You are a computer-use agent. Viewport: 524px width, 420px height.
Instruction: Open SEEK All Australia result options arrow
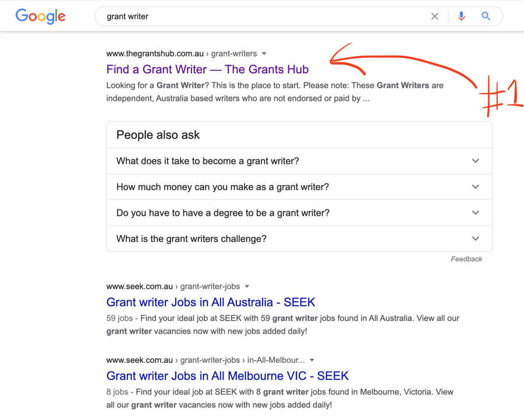click(247, 286)
